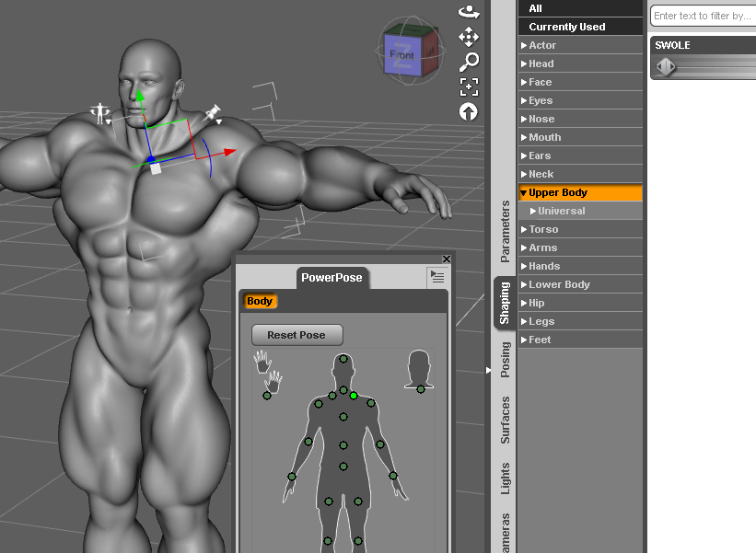Click the red X-axis arrow of gizmo

pos(229,152)
